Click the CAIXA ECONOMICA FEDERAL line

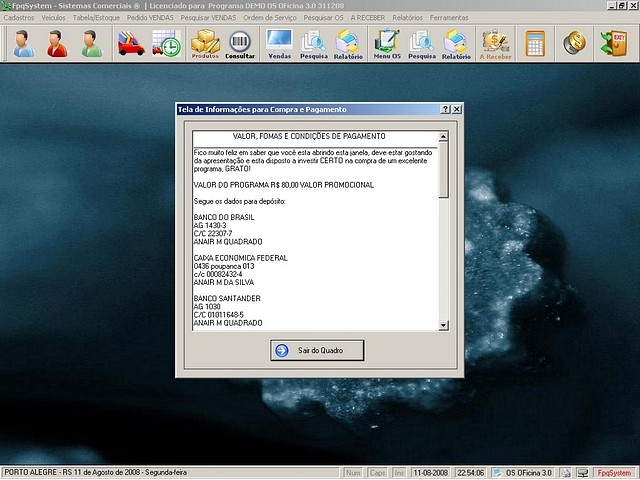(x=241, y=258)
